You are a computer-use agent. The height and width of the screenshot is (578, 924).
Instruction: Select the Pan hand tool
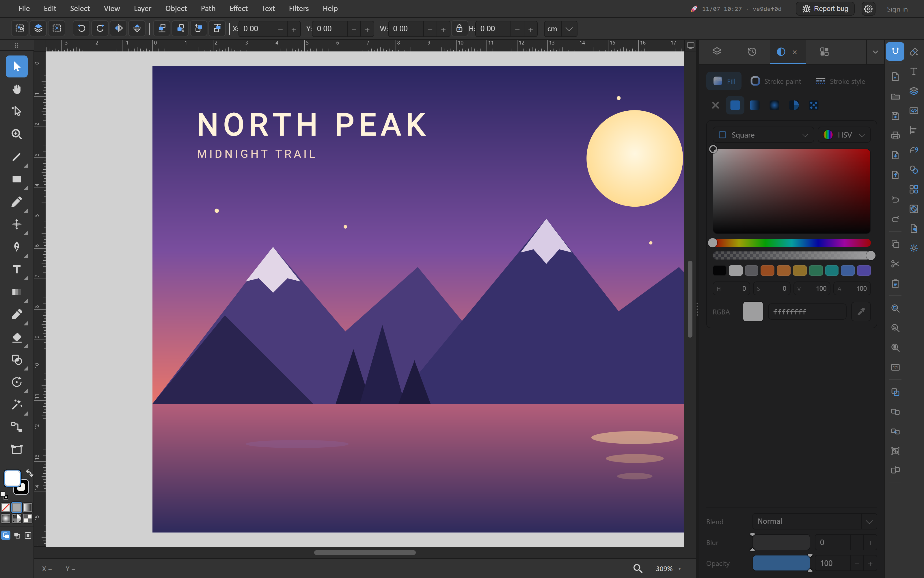pos(16,89)
